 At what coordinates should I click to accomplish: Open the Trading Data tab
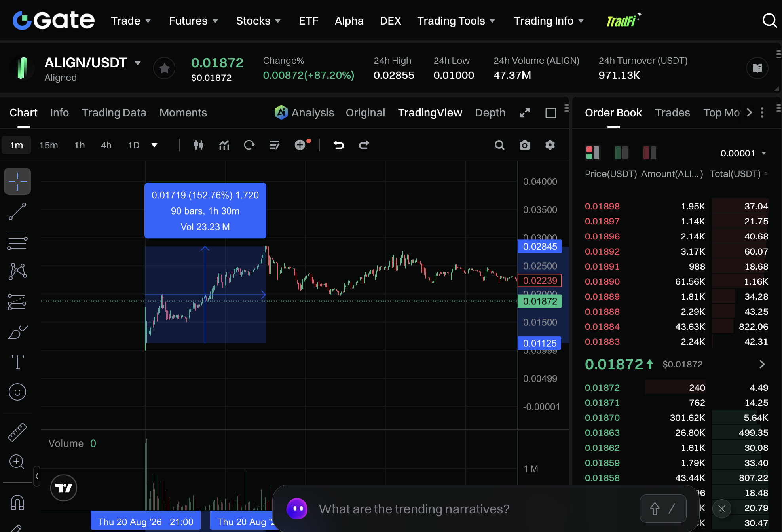pos(114,113)
